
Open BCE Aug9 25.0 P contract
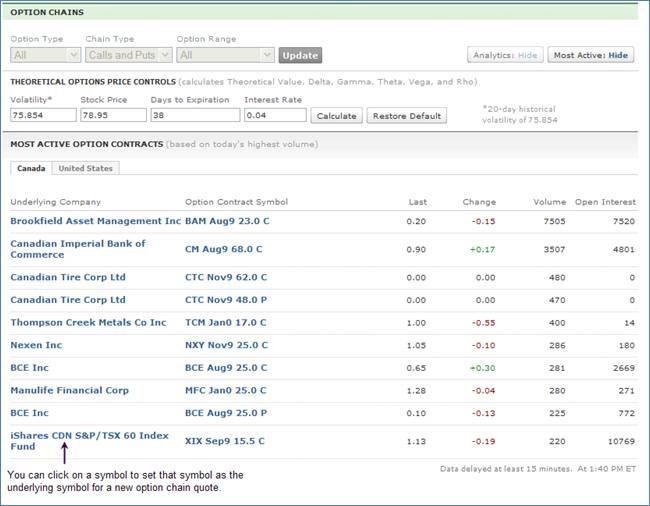click(226, 413)
